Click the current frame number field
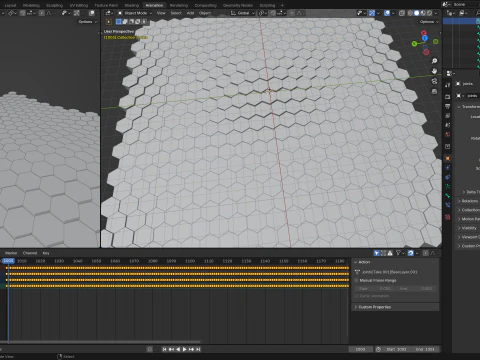This screenshot has width=480, height=360. (x=360, y=349)
